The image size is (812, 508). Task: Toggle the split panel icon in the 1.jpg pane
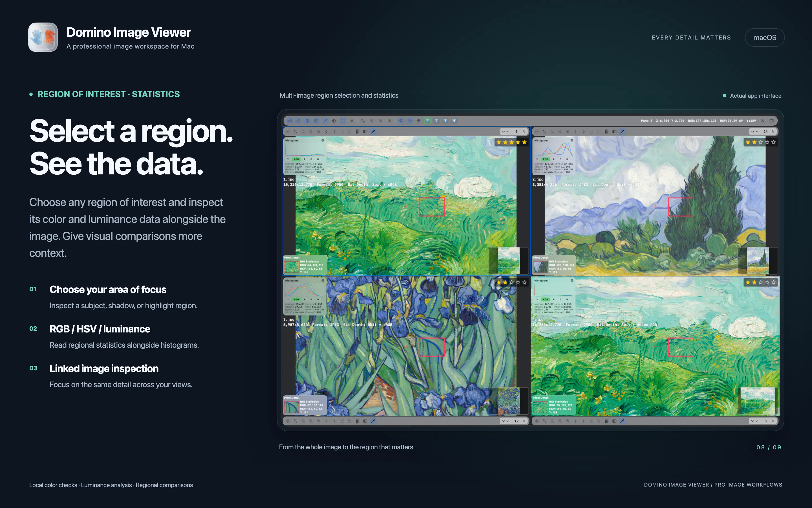tap(365, 132)
